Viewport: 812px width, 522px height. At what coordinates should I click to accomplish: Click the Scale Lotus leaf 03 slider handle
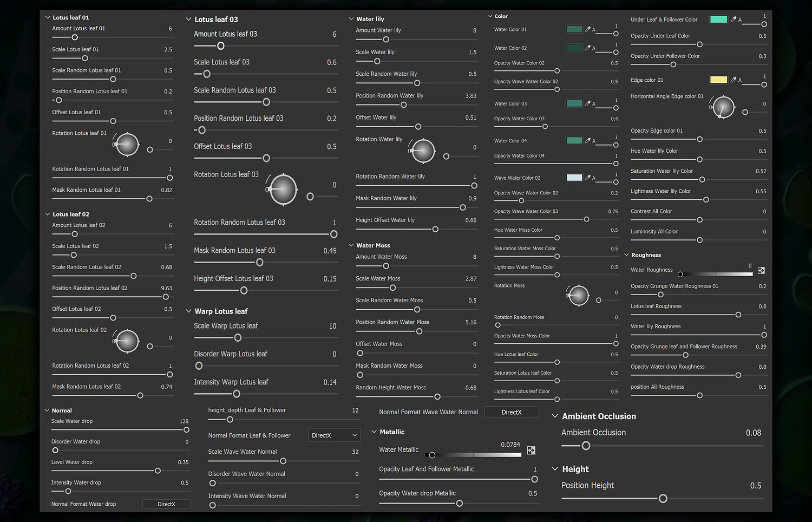pos(206,74)
